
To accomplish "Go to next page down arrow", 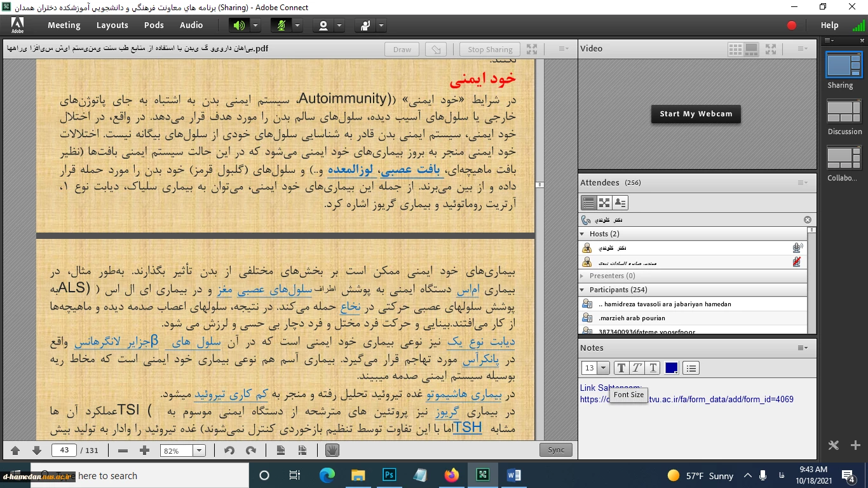I will tap(37, 451).
